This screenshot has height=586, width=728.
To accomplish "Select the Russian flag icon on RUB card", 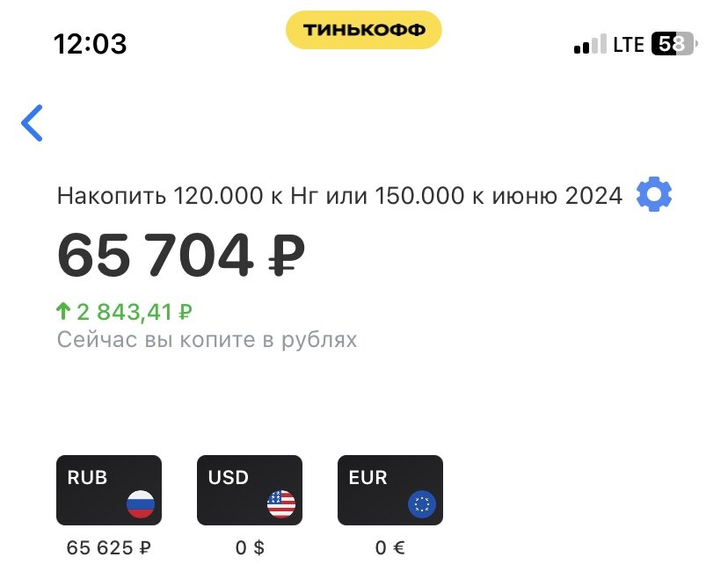I will [142, 502].
